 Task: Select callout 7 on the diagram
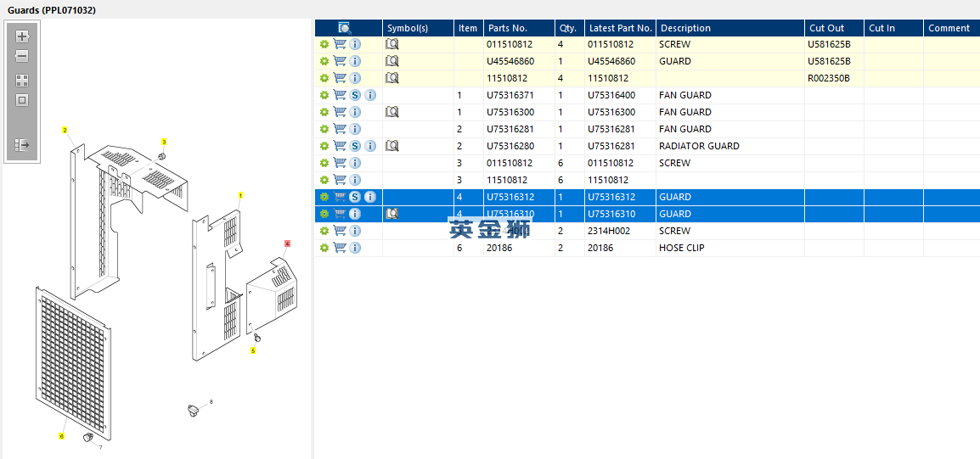[x=100, y=447]
